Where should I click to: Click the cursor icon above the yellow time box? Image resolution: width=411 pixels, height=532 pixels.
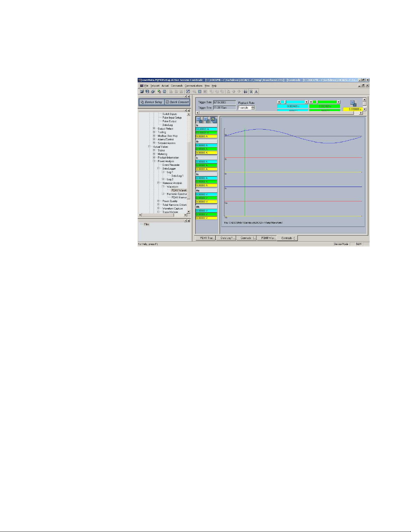point(353,103)
